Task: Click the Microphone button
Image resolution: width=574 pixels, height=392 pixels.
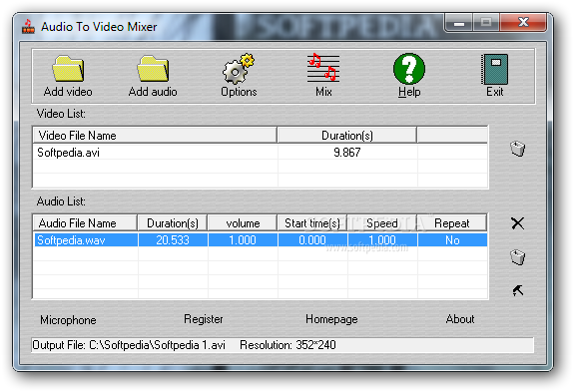Action: (68, 320)
